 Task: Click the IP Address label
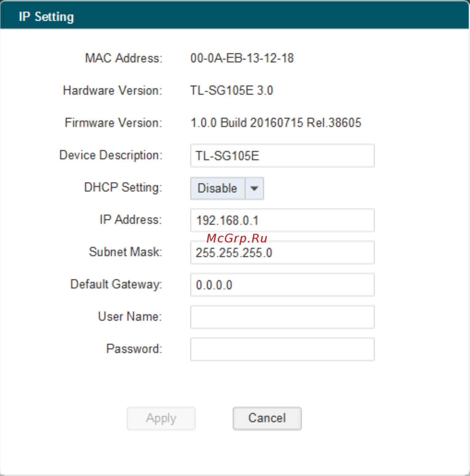tap(131, 219)
